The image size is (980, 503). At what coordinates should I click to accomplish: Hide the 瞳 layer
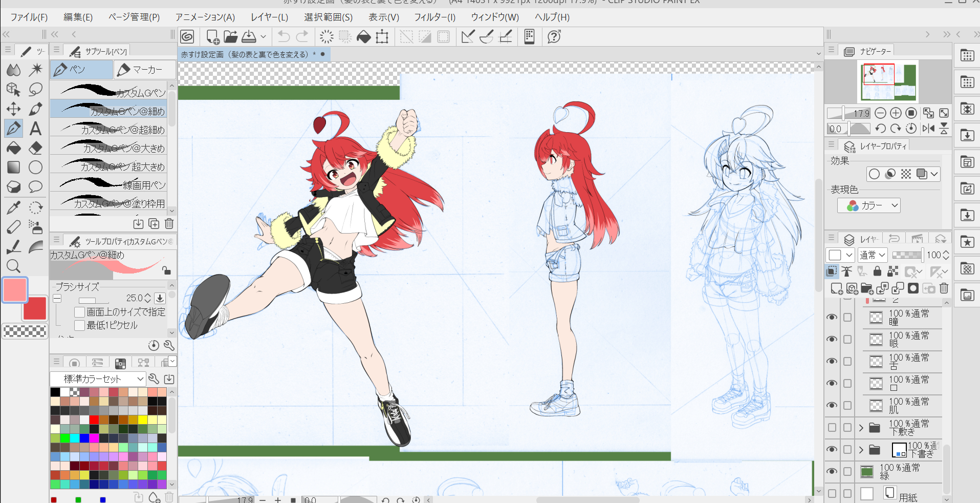pos(832,317)
